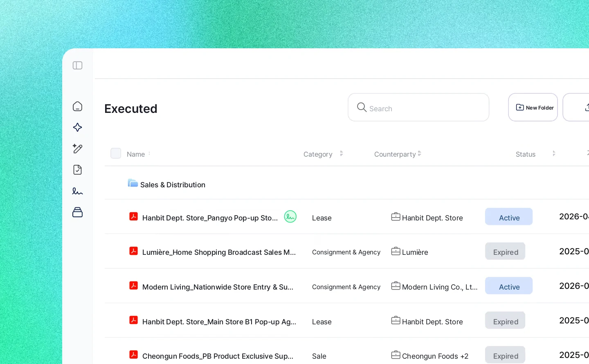
Task: Click Active status badge on Pangyo row
Action: click(x=509, y=217)
